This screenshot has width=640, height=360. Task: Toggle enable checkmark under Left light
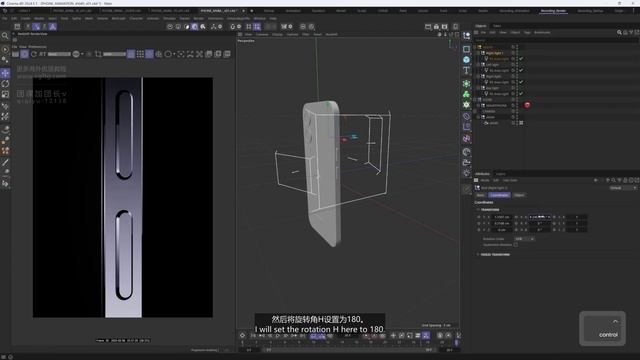click(x=521, y=70)
